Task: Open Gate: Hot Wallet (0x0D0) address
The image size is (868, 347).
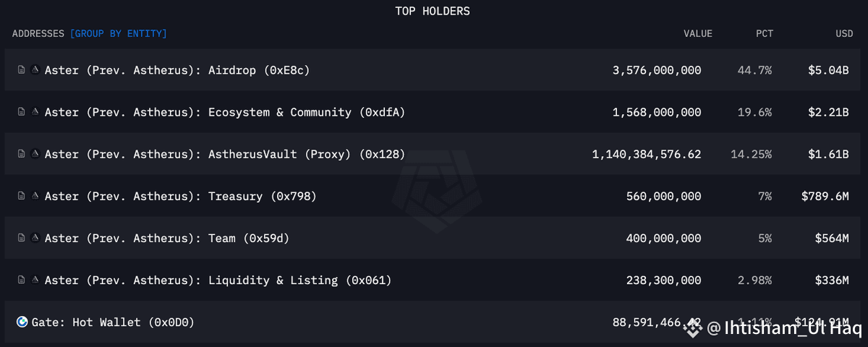Action: click(113, 322)
